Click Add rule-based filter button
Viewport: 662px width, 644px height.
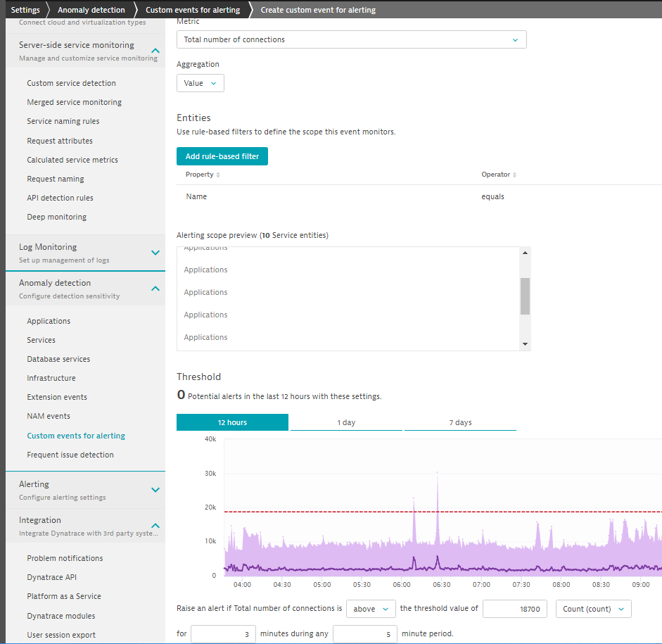[x=222, y=156]
